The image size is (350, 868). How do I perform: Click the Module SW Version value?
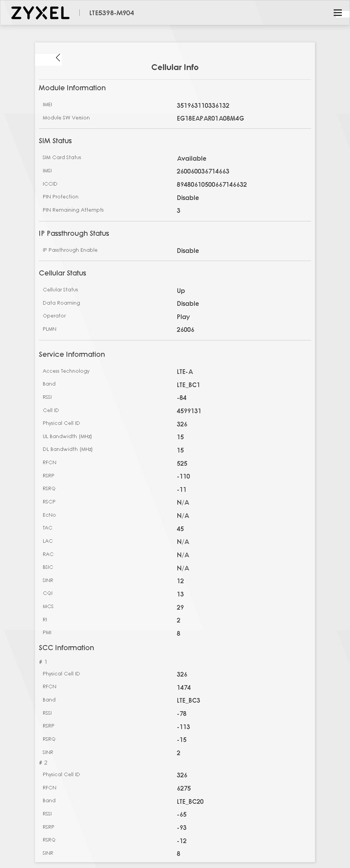pos(210,118)
